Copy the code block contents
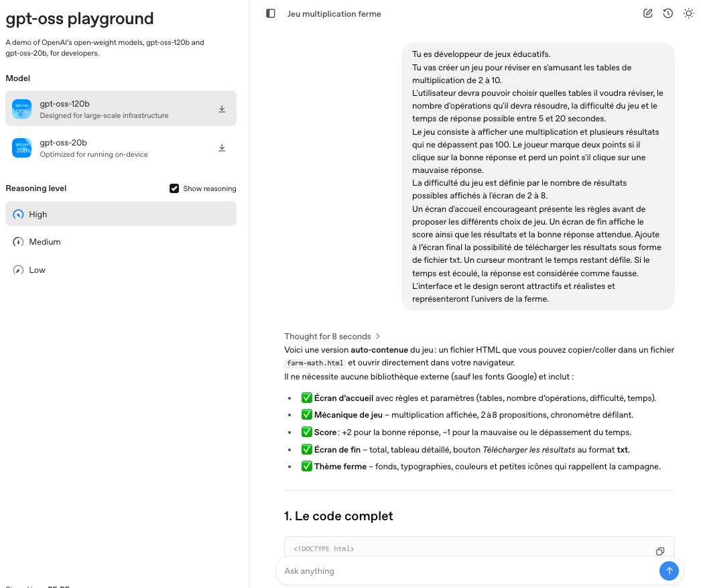 pyautogui.click(x=660, y=551)
